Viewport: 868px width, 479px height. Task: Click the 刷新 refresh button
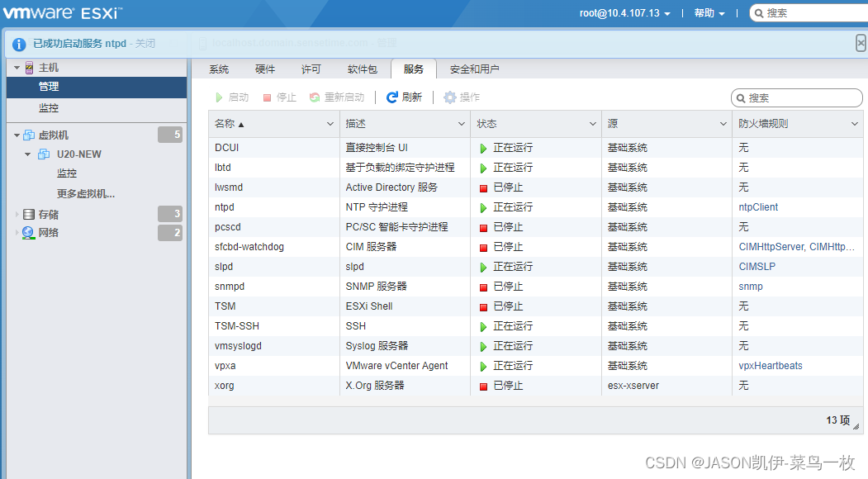(405, 97)
